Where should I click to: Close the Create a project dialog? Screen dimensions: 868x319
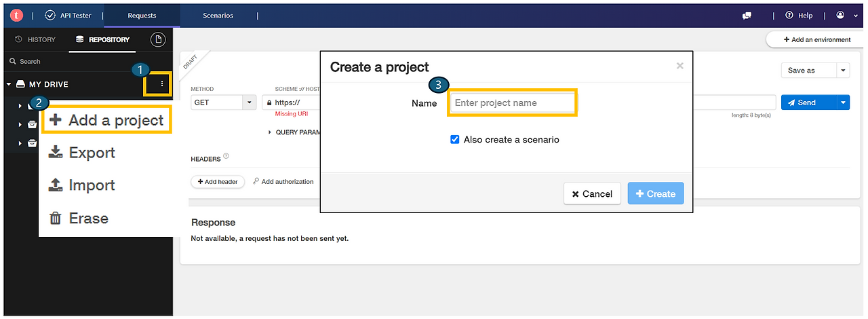click(x=679, y=66)
